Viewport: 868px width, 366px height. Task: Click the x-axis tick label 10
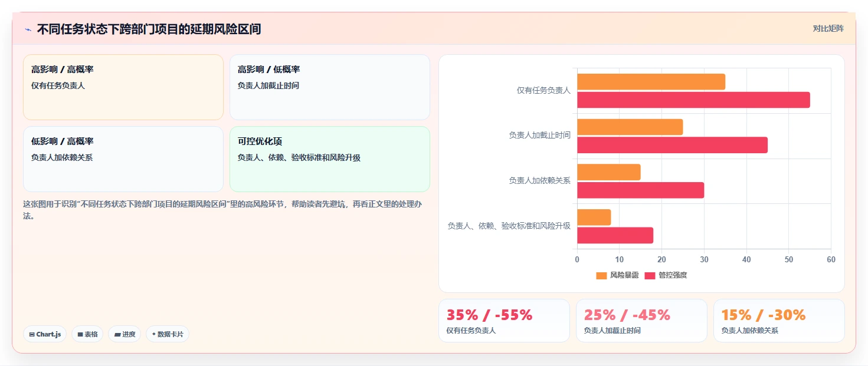[x=620, y=259]
